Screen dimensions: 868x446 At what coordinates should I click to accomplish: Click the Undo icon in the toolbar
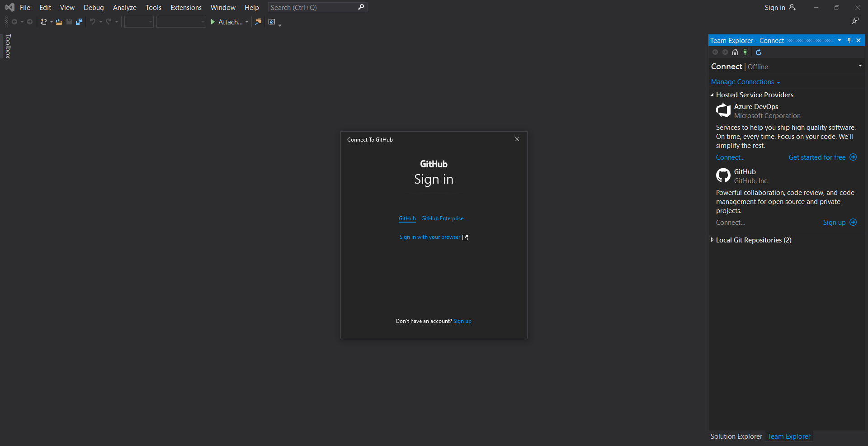click(92, 22)
